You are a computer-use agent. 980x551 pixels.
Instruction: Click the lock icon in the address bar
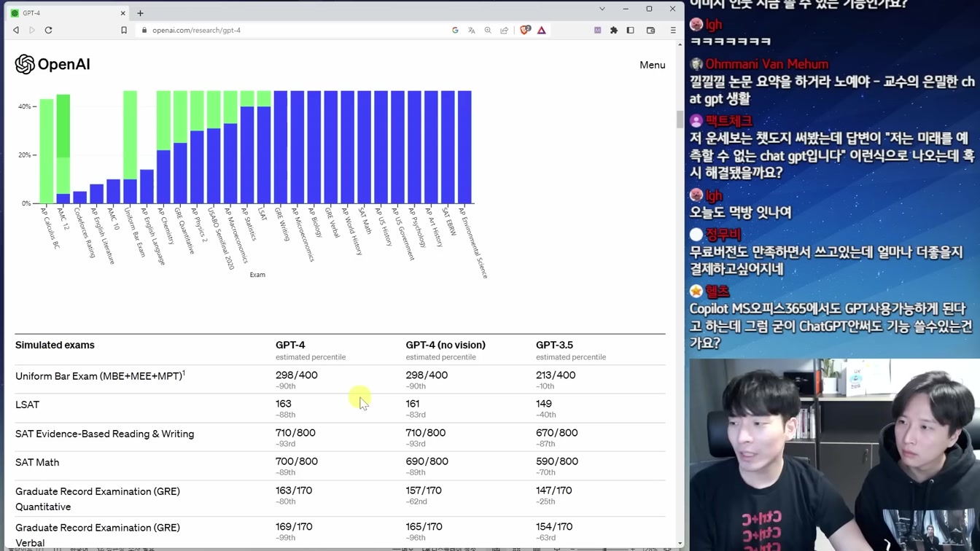[144, 31]
